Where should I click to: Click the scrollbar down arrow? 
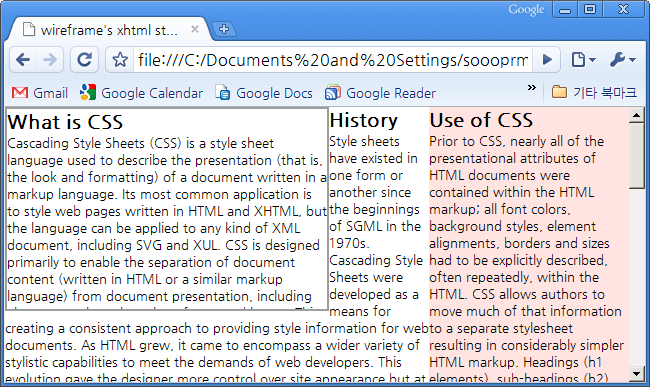(636, 374)
